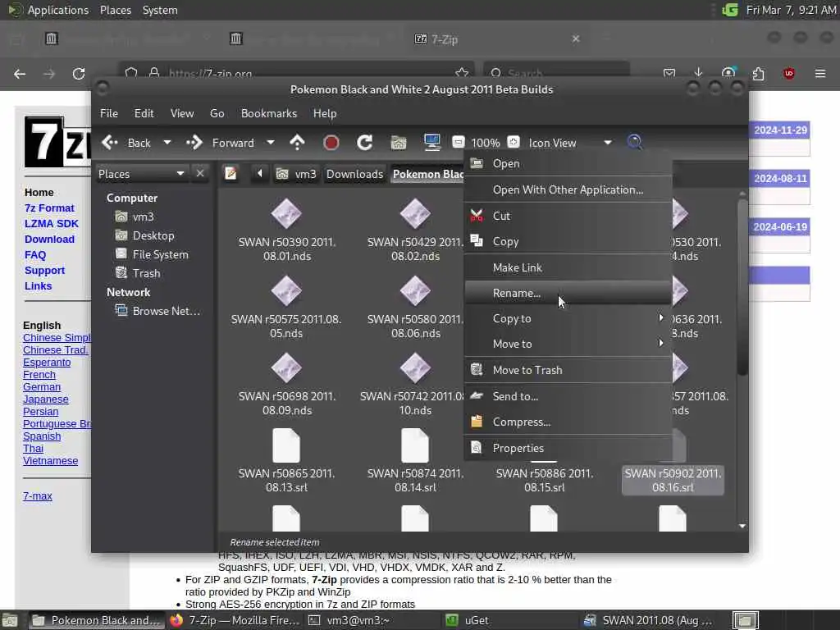Open the Places side pane dropdown

[141, 174]
